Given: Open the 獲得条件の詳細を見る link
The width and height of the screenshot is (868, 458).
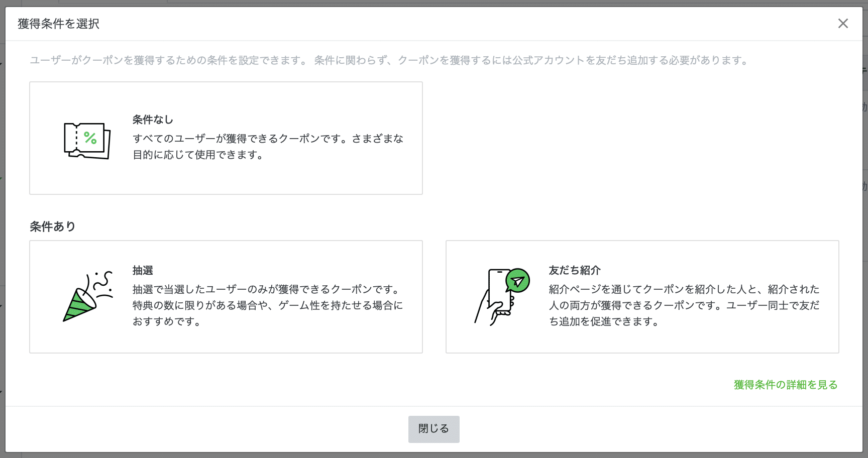Looking at the screenshot, I should pyautogui.click(x=786, y=385).
